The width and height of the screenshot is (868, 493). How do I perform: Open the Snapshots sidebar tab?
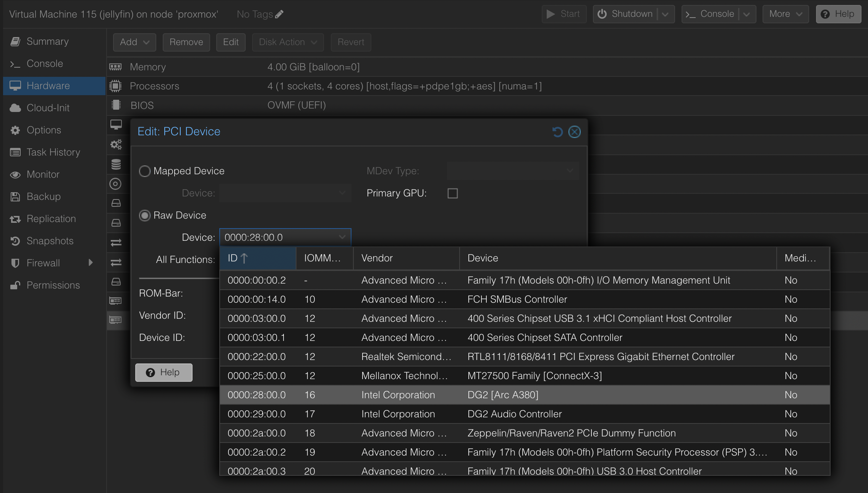pos(54,241)
